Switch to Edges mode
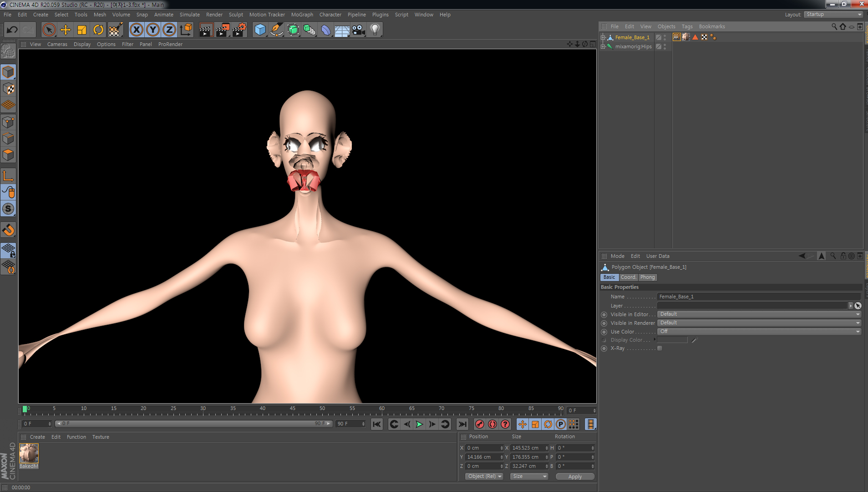The width and height of the screenshot is (868, 492). click(8, 138)
